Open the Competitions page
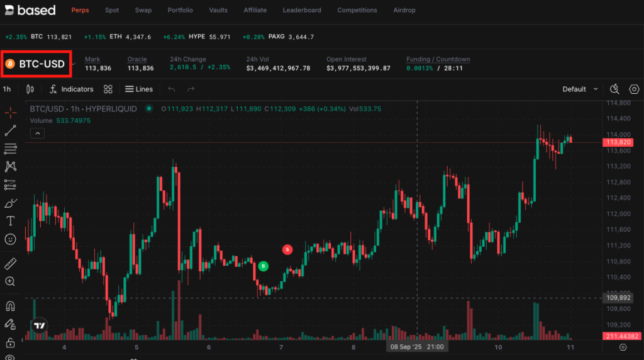This screenshot has width=644, height=360. click(x=357, y=10)
